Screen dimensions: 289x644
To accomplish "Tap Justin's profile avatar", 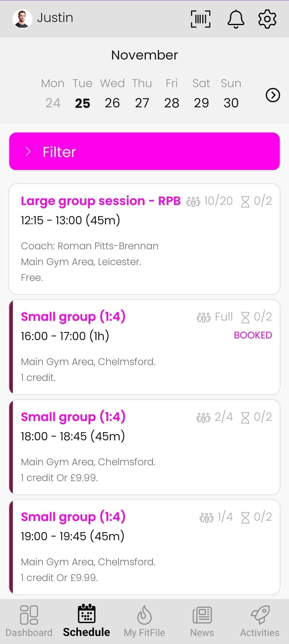I will (22, 19).
